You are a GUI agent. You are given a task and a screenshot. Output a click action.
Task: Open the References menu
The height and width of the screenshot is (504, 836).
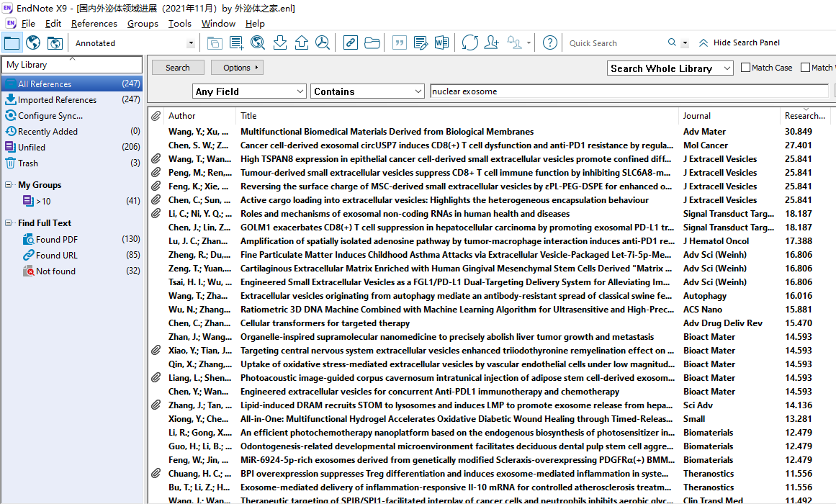94,24
